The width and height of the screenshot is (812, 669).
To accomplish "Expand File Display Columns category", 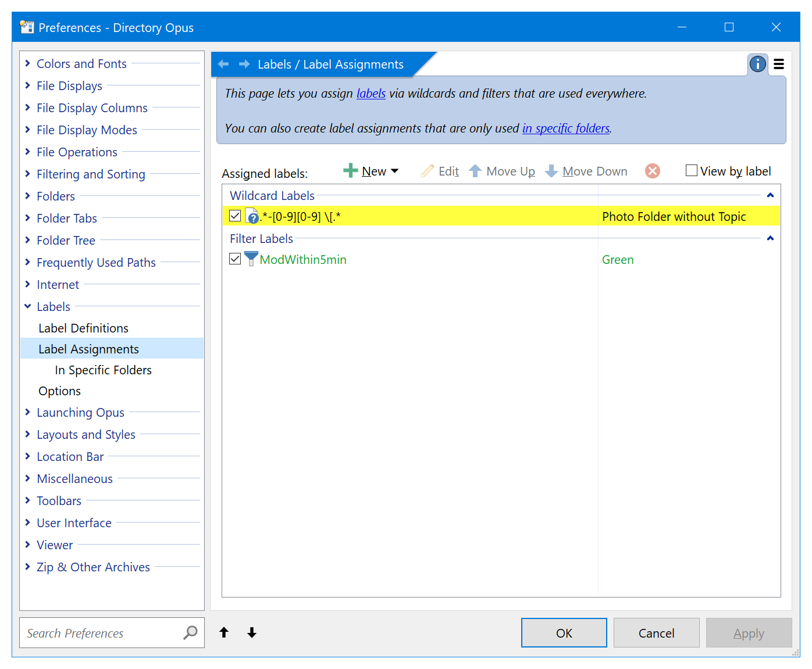I will (x=27, y=107).
